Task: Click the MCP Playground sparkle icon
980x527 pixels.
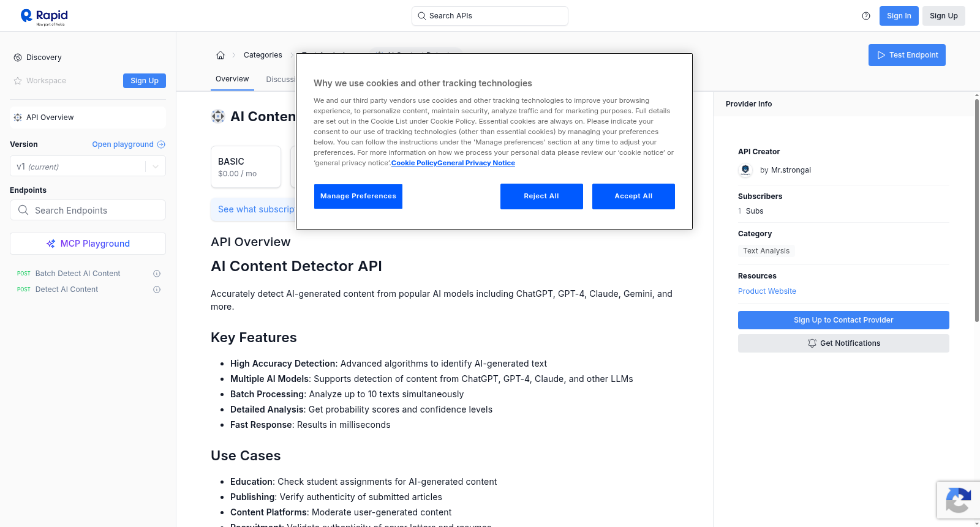Action: tap(51, 244)
